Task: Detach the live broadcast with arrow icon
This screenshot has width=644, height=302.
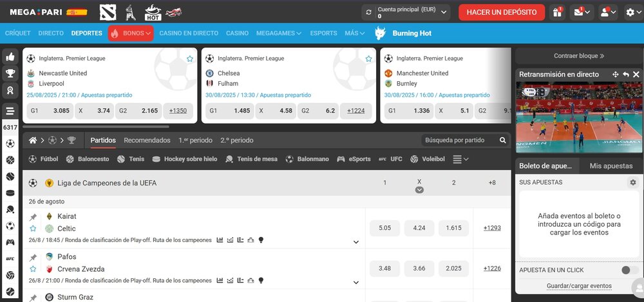Action: [626, 74]
